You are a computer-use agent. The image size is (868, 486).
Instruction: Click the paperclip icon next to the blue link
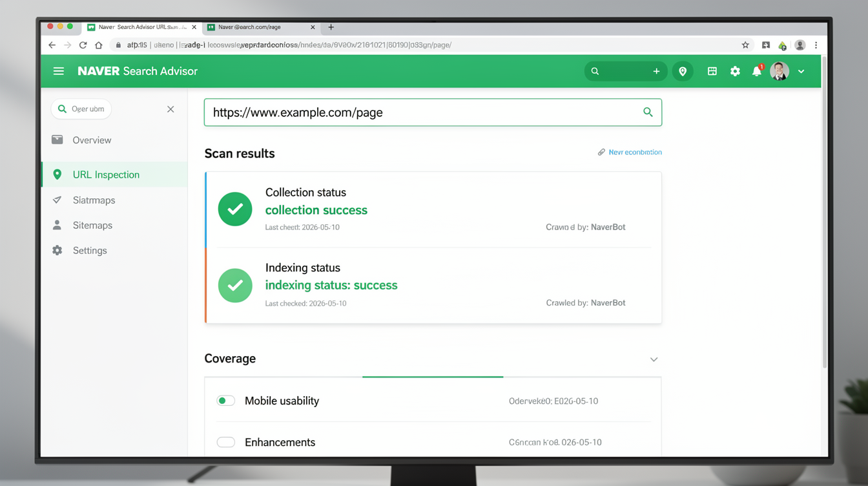(x=601, y=153)
